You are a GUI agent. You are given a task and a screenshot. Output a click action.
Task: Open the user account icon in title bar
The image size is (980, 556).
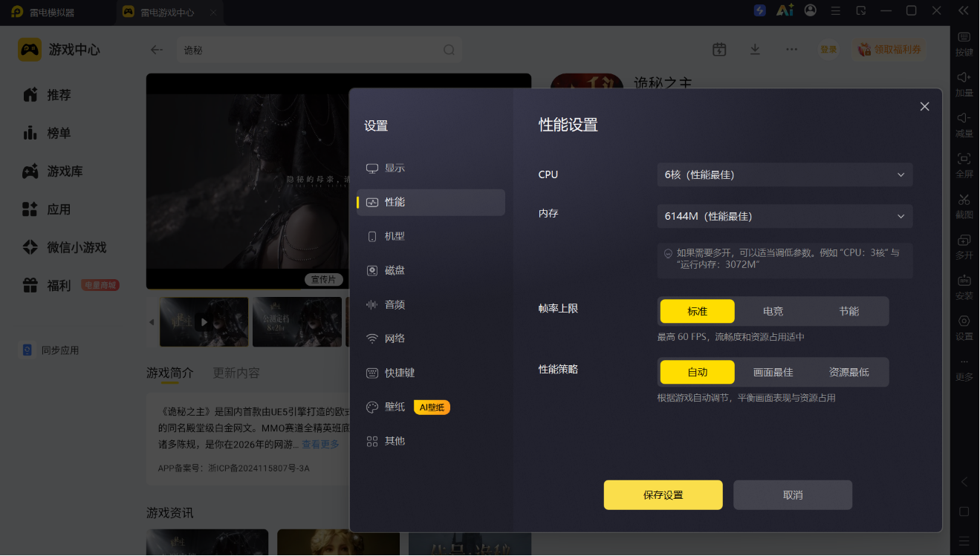click(811, 11)
